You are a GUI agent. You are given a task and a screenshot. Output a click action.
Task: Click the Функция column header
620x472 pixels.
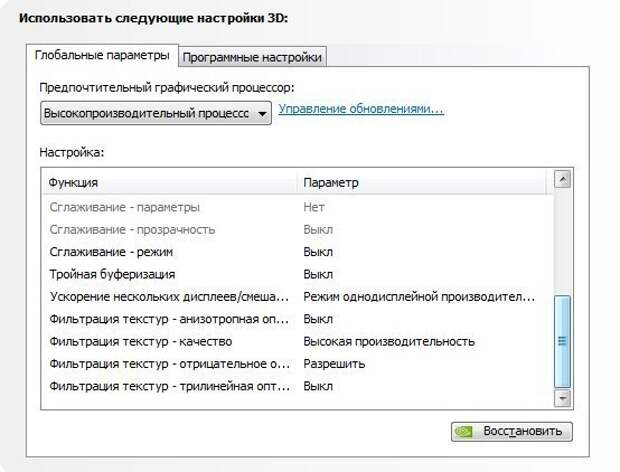[170, 183]
